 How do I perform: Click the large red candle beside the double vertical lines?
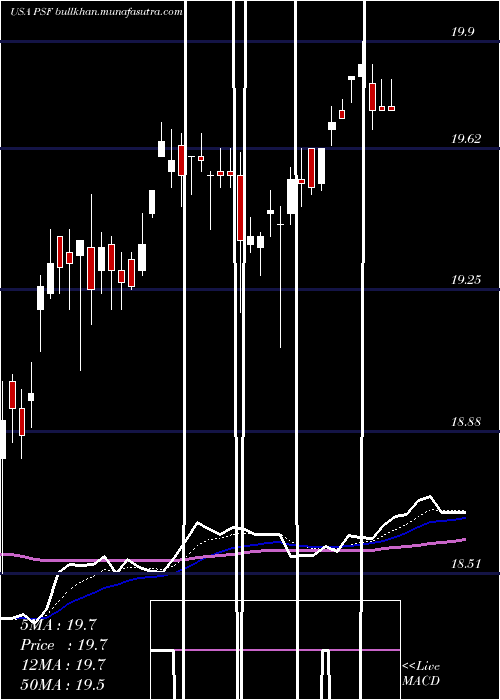241,208
